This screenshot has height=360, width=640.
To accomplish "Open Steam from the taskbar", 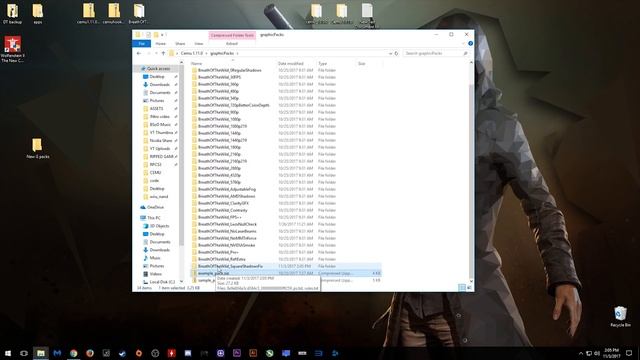I will point(122,353).
